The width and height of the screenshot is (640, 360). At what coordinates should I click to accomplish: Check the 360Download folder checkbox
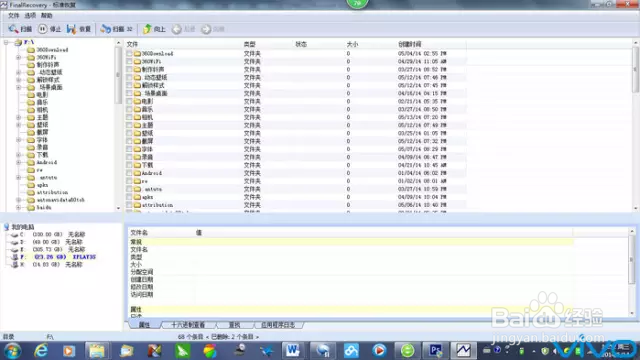(x=129, y=53)
